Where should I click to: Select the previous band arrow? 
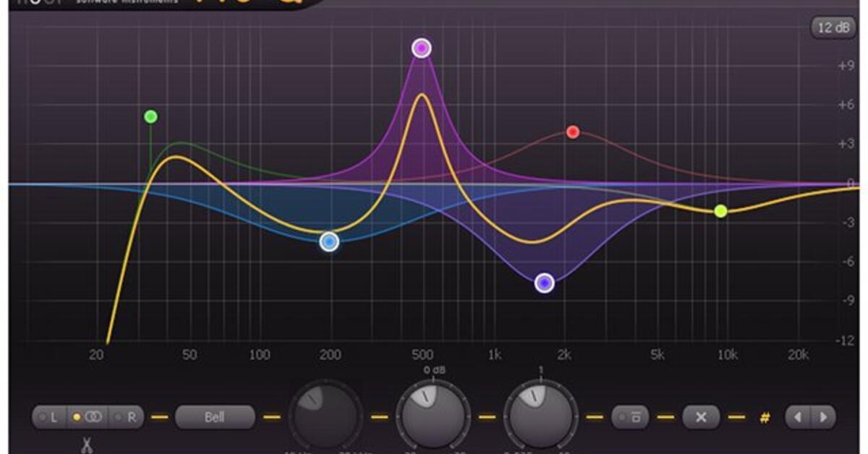[x=798, y=417]
